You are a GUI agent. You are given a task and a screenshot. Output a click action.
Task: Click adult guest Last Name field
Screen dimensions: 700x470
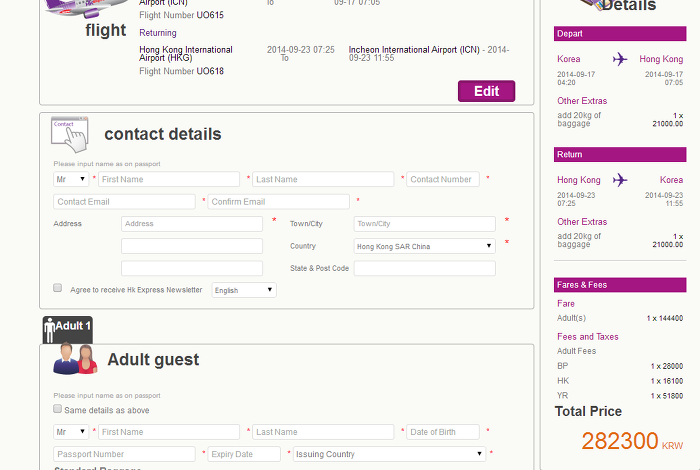[323, 432]
